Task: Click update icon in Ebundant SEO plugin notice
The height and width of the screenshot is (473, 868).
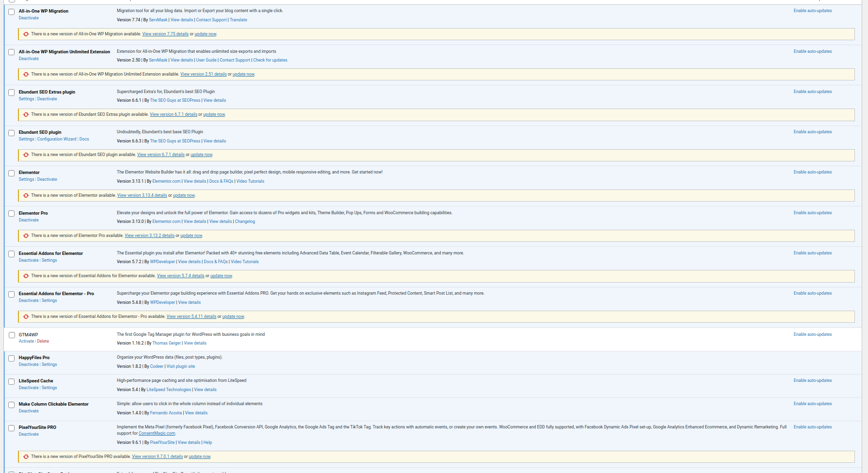Action: coord(26,155)
